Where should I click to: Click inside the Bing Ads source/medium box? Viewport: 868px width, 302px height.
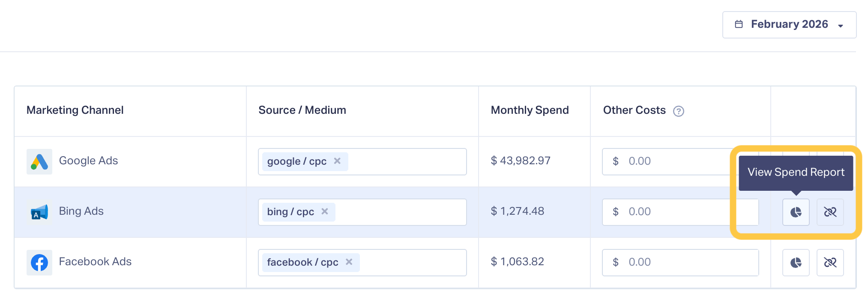[x=401, y=212]
